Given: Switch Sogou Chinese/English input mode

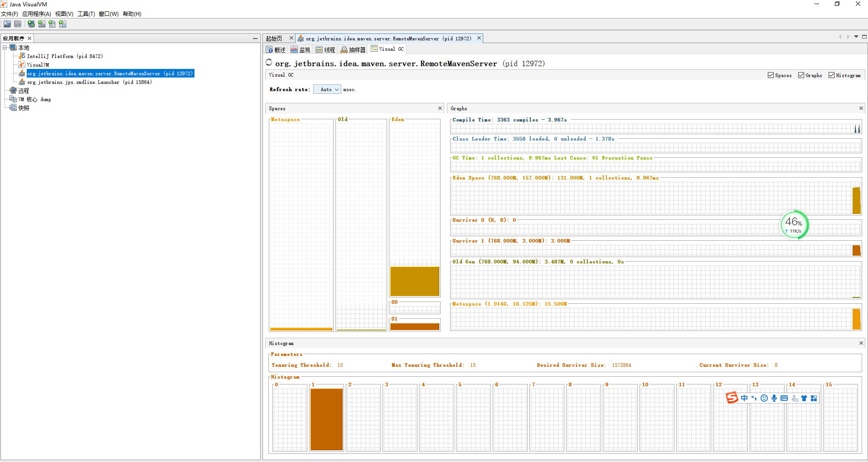Looking at the screenshot, I should 744,398.
